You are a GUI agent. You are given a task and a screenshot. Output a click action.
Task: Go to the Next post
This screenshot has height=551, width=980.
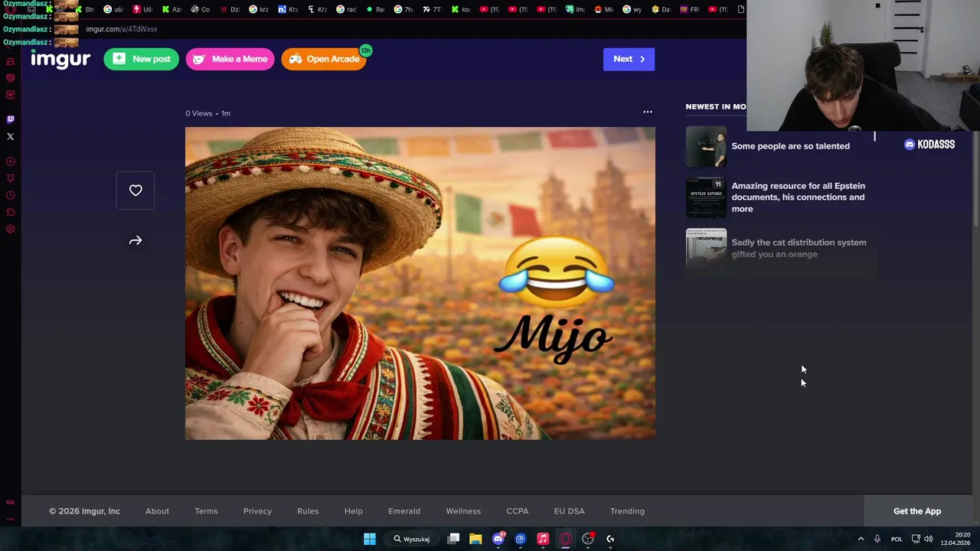pyautogui.click(x=629, y=59)
